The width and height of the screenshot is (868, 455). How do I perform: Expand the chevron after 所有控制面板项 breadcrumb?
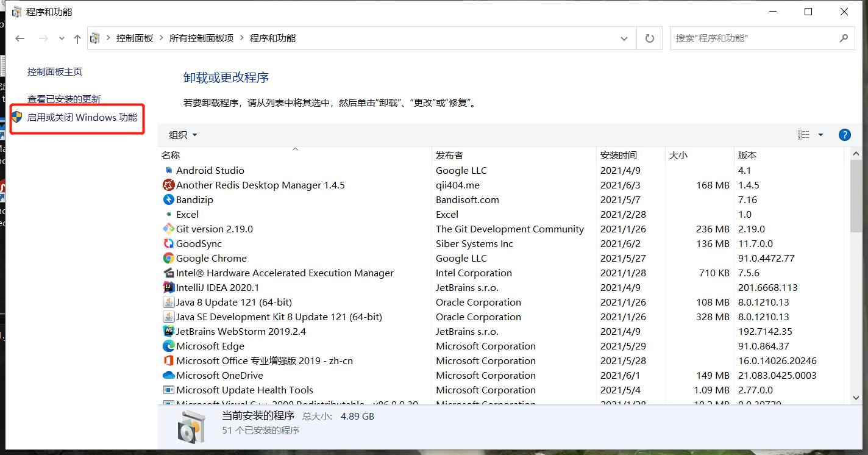[242, 38]
